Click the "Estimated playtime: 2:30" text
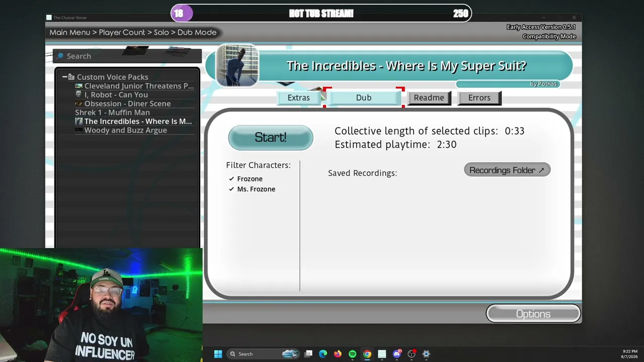The width and height of the screenshot is (644, 362). pos(395,144)
